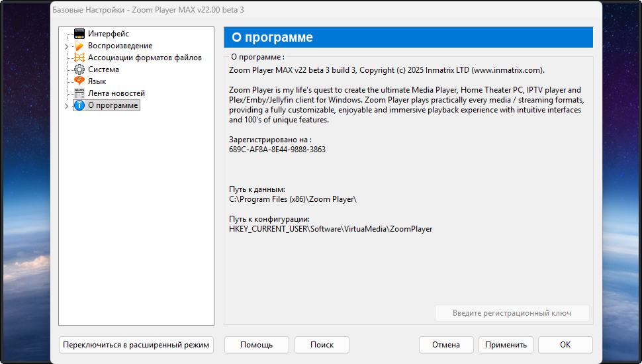This screenshot has width=642, height=364.
Task: Expand the Воспроизведение tree node arrow
Action: coord(66,46)
